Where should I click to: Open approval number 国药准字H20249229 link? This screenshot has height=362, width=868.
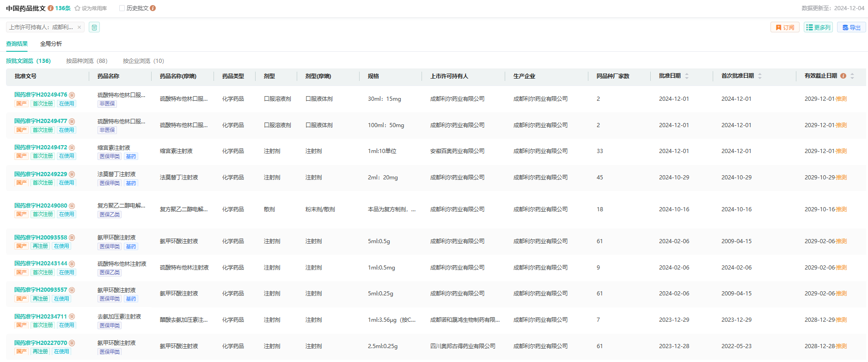41,174
